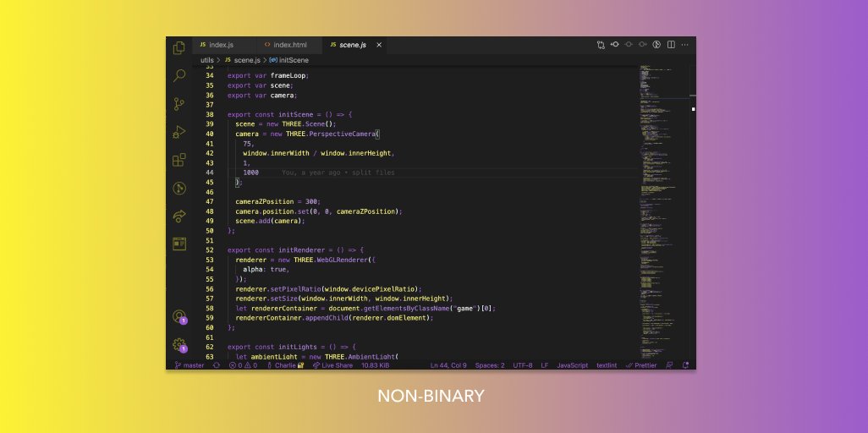Click the Ln 44, Col 9 indicator
This screenshot has height=433, width=868.
point(448,365)
